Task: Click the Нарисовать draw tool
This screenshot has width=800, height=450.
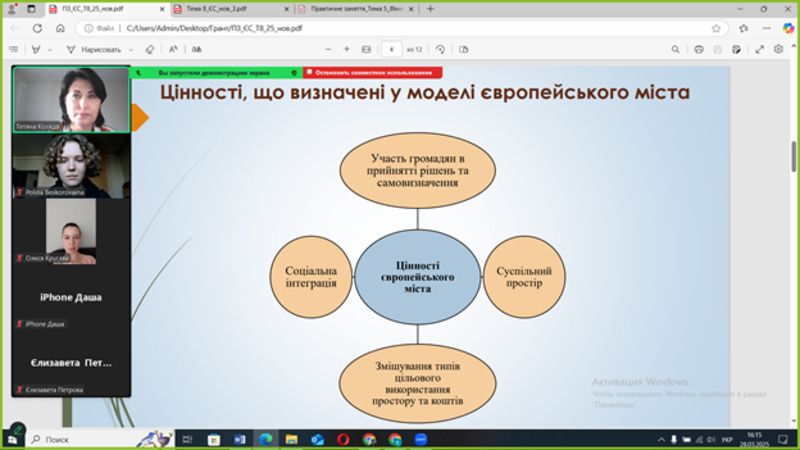Action: (x=93, y=49)
